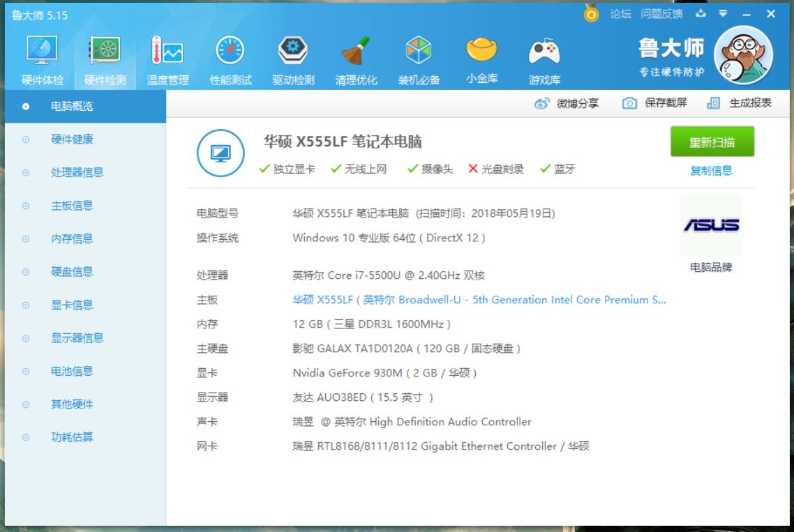
Task: Click the 电脑品牌 label
Action: point(711,267)
